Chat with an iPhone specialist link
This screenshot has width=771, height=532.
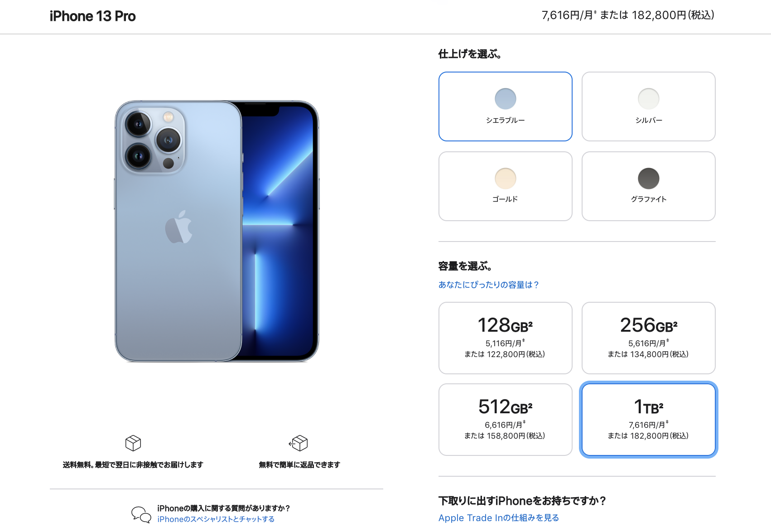[216, 519]
